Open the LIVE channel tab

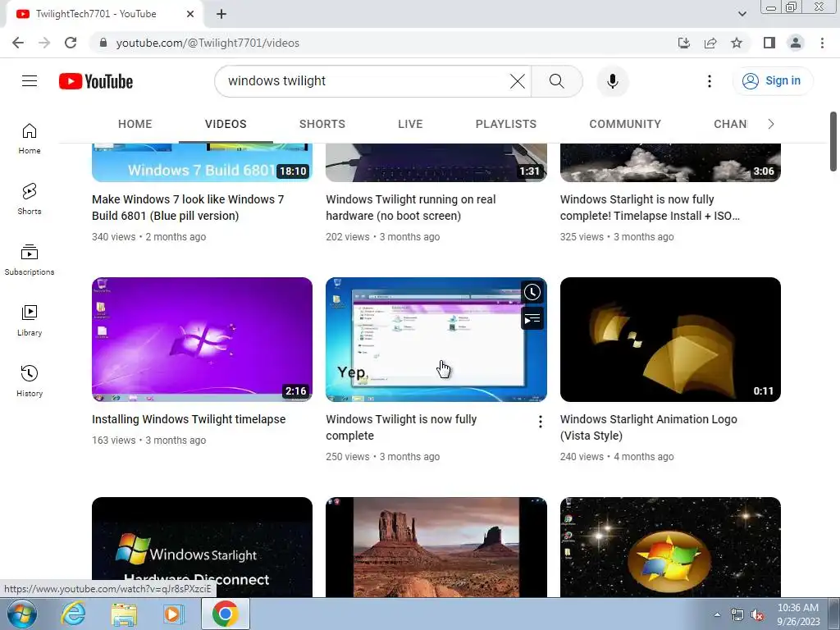[x=410, y=124]
